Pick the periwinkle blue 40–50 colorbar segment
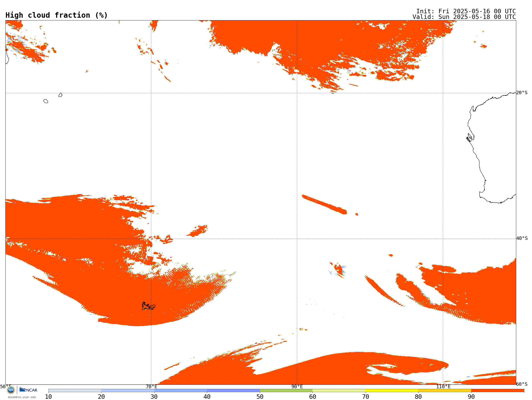The height and width of the screenshot is (400, 532). pos(233,390)
